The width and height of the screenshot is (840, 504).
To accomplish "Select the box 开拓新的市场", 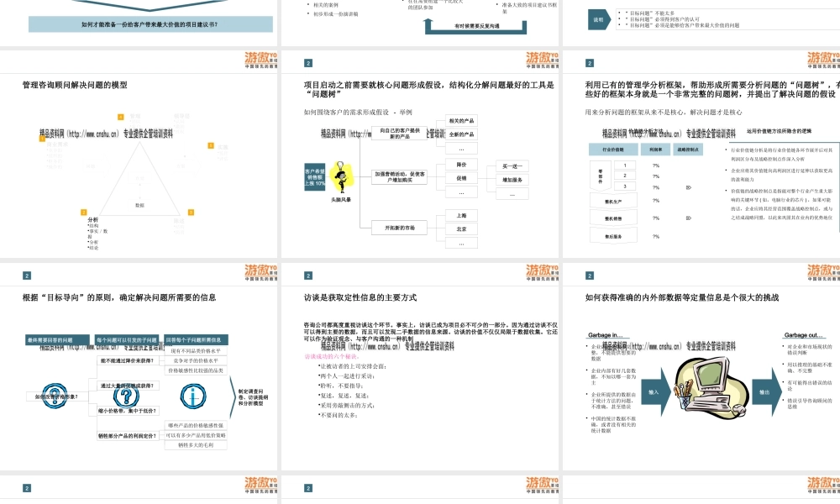I will pos(399,228).
